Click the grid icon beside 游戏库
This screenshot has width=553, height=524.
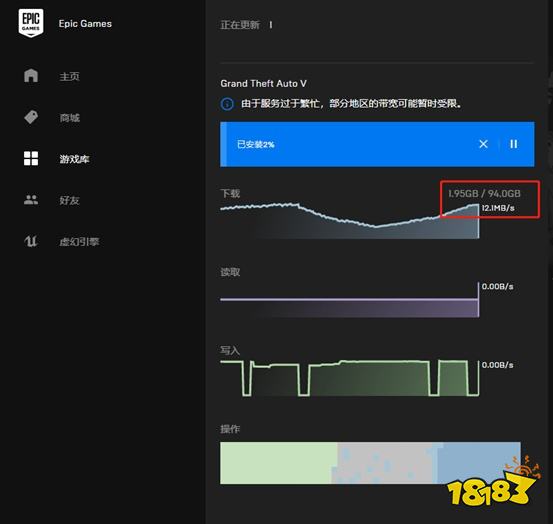coord(31,159)
